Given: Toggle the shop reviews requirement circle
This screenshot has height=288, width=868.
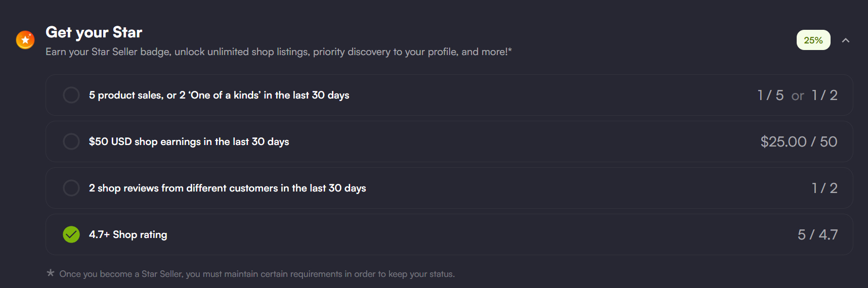Looking at the screenshot, I should (x=71, y=188).
